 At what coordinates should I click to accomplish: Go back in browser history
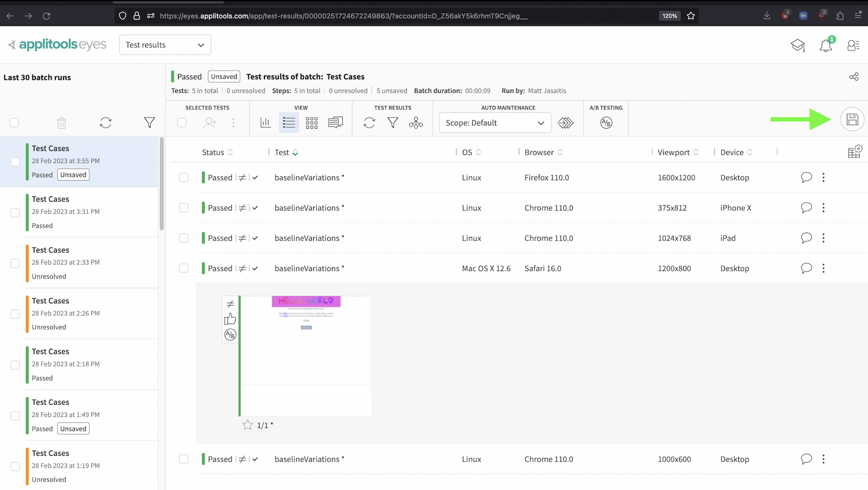point(10,16)
